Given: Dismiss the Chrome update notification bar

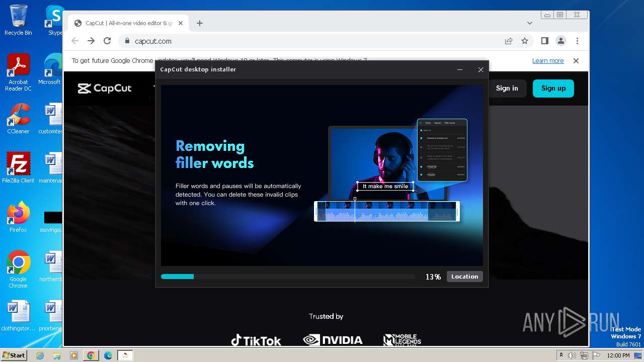Looking at the screenshot, I should (576, 61).
